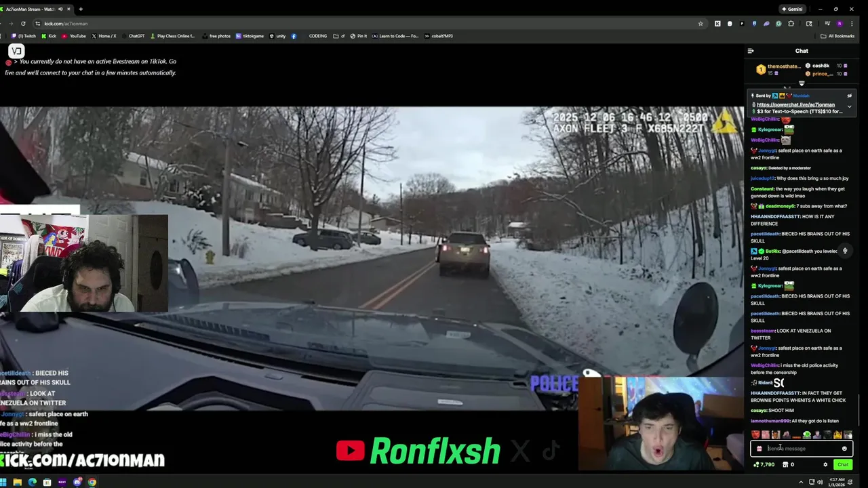The image size is (868, 488).
Task: Select the green alien quick emote
Action: (807, 434)
